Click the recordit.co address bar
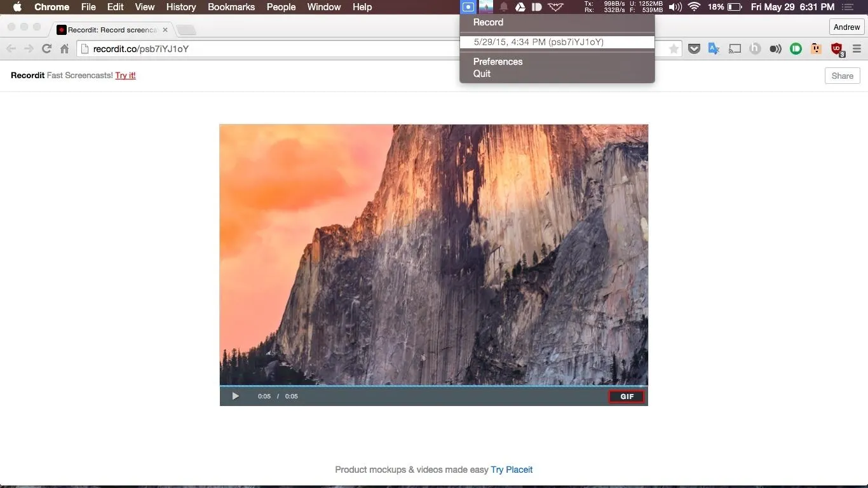The width and height of the screenshot is (868, 488). click(x=379, y=49)
